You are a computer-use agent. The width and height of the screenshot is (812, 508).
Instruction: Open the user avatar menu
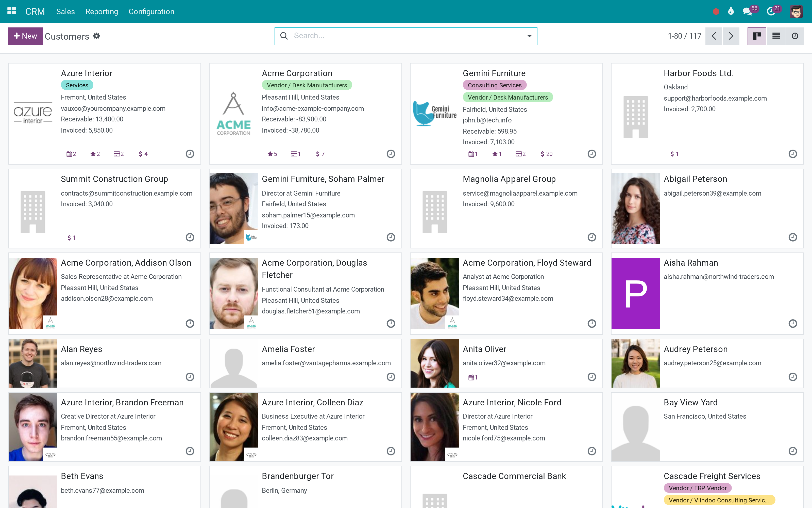click(x=796, y=12)
